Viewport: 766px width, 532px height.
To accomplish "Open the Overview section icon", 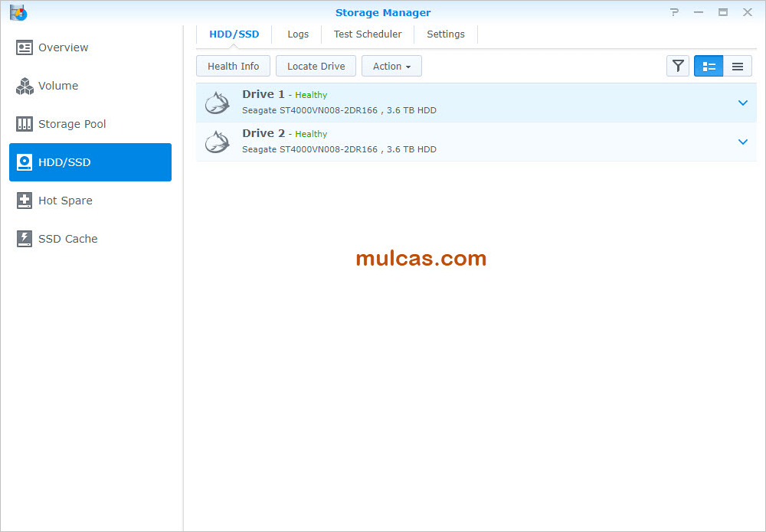I will (x=25, y=47).
